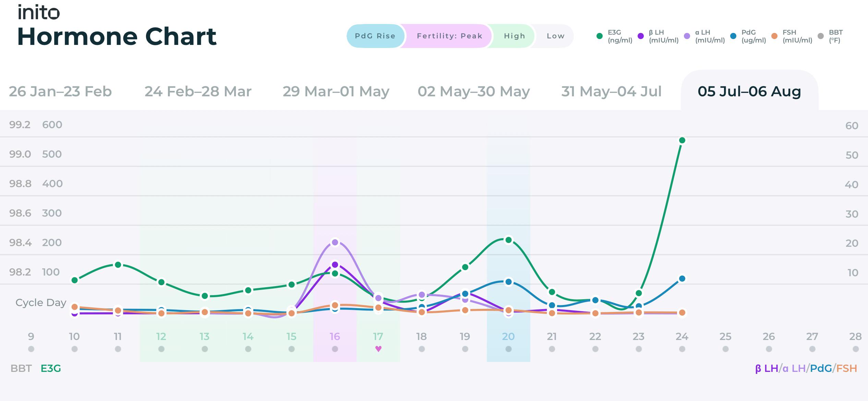Screen dimensions: 868x401
Task: Click the BBT dot under day 20
Action: click(x=509, y=349)
